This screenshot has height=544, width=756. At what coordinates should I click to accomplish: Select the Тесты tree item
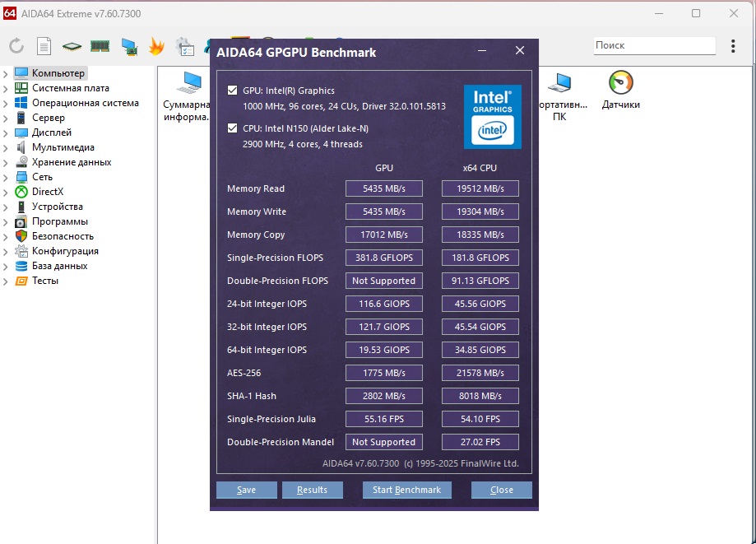pos(45,281)
